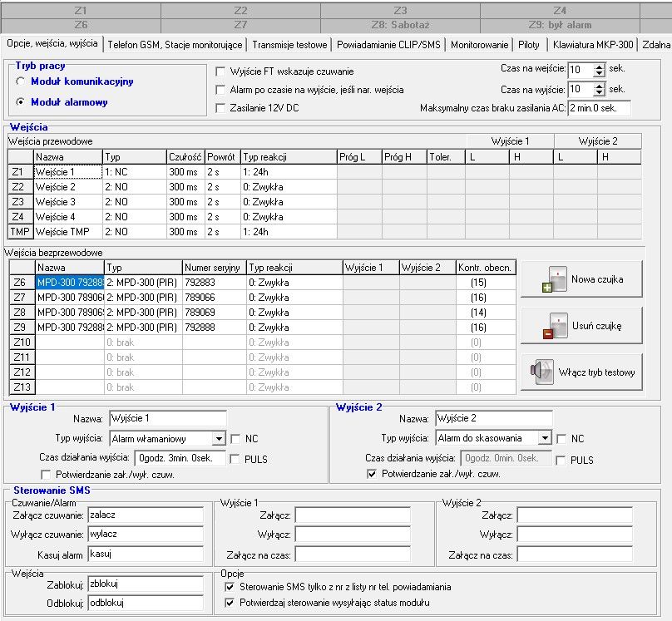Image resolution: width=672 pixels, height=621 pixels.
Task: Click serial number cell 792888
Action: tap(215, 328)
